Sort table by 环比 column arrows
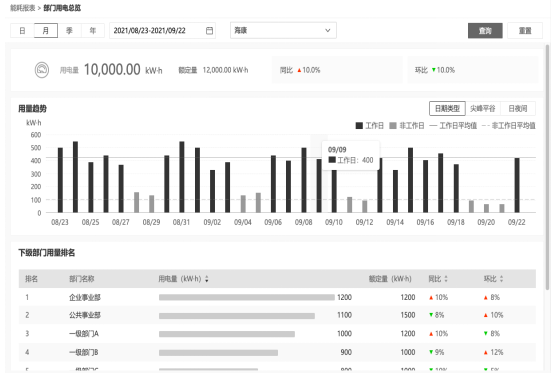556x382 pixels. tap(501, 279)
